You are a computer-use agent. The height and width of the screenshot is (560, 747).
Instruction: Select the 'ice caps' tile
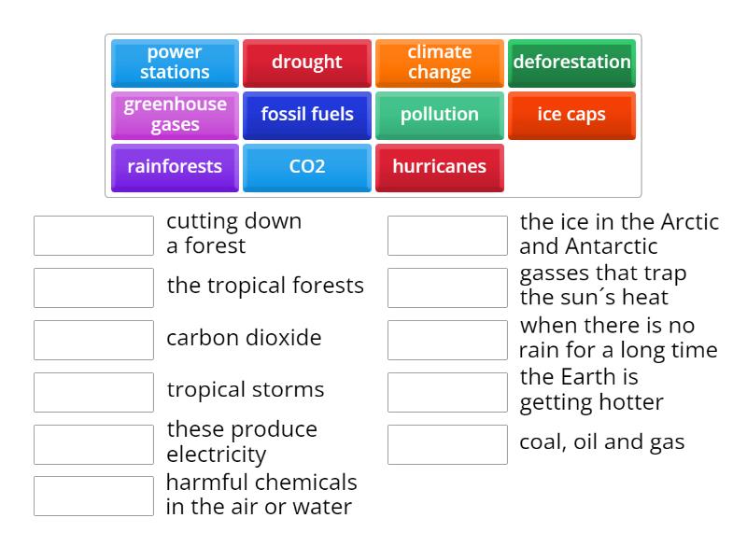[x=571, y=115]
